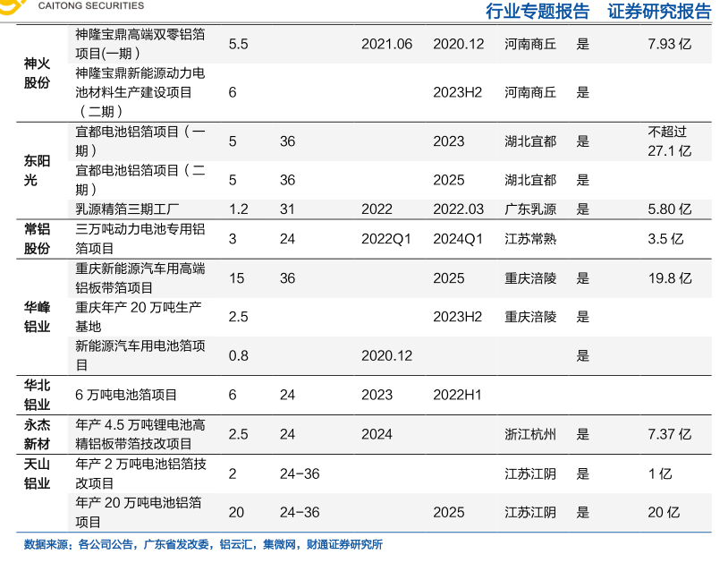Click the 2022H1 date cell
This screenshot has height=563, width=728.
click(457, 395)
